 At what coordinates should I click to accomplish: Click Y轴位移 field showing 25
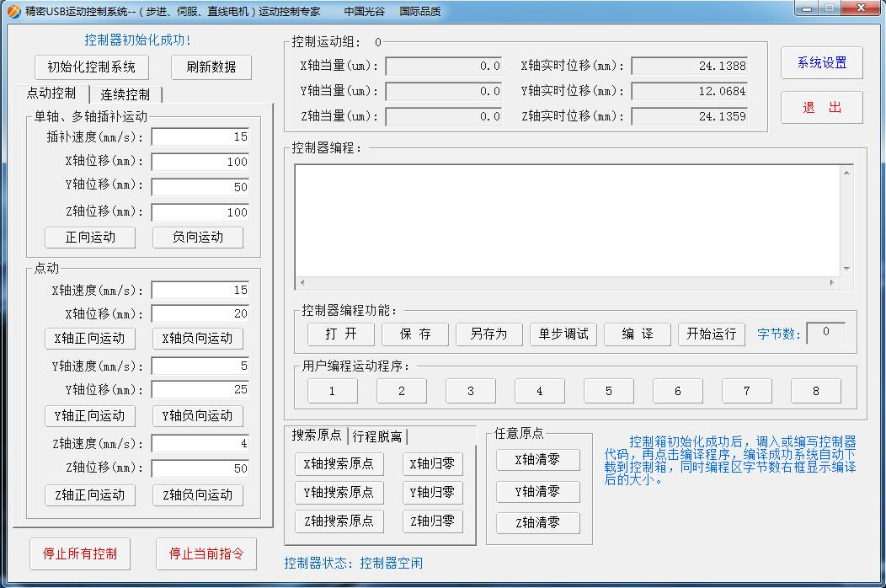click(200, 389)
